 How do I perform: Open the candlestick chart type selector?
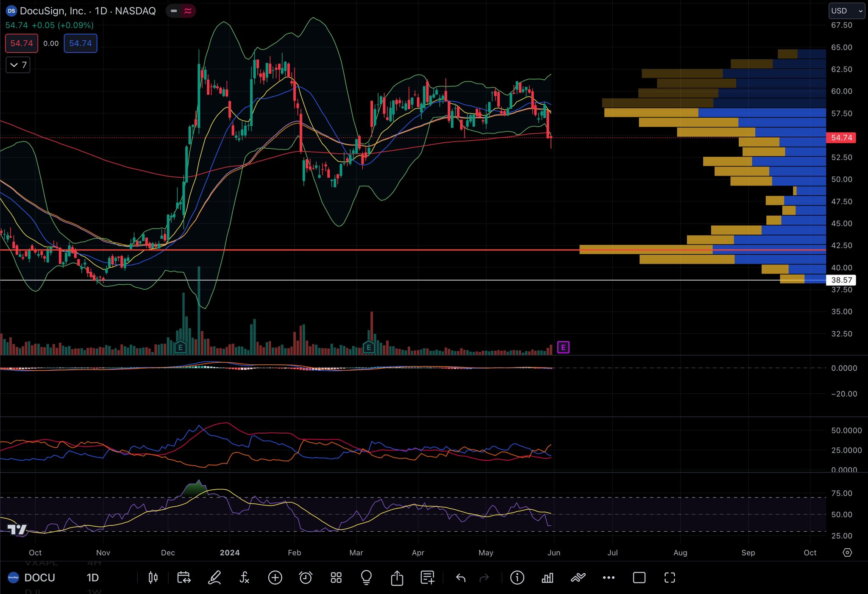click(153, 577)
